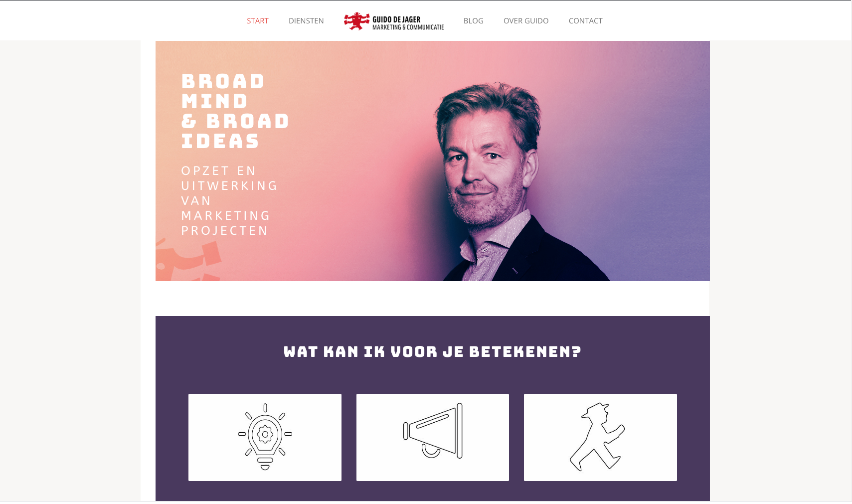Click the walking man with hat icon
The image size is (852, 504).
tap(597, 437)
